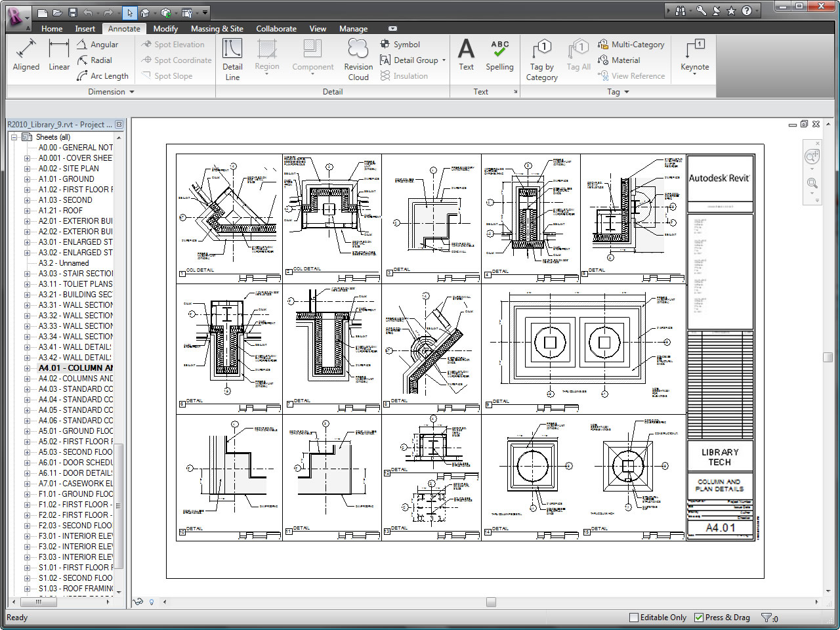This screenshot has height=630, width=840.
Task: Click the A4.01 sheet number in title block
Action: [721, 528]
